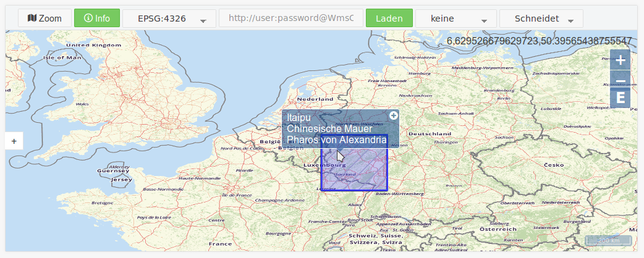The image size is (644, 258).
Task: Click the Zoom button with map icon
Action: pos(44,18)
